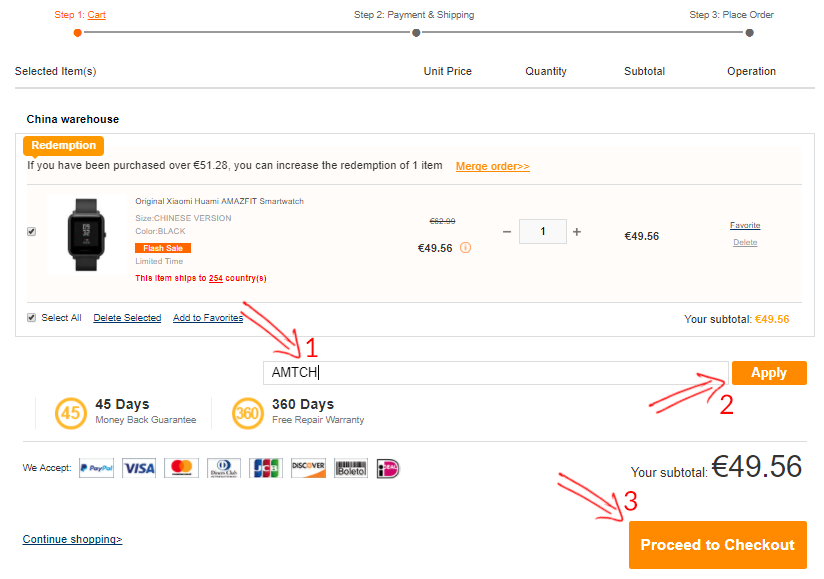Click the Redemption tag
Screen dimensions: 824x579
[64, 146]
